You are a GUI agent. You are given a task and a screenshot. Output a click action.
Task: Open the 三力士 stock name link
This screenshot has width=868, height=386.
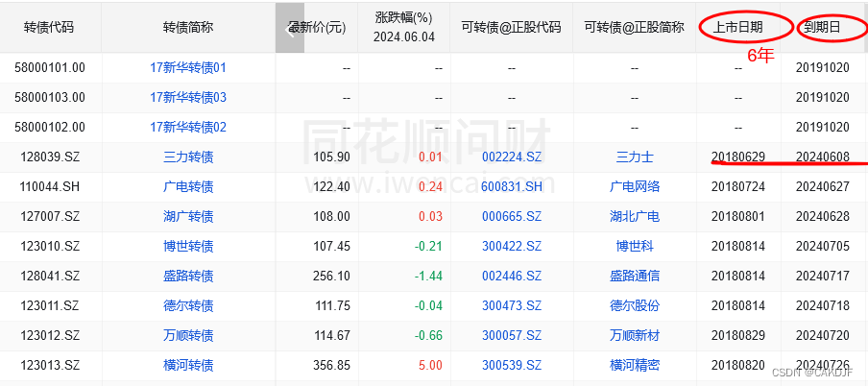click(635, 157)
